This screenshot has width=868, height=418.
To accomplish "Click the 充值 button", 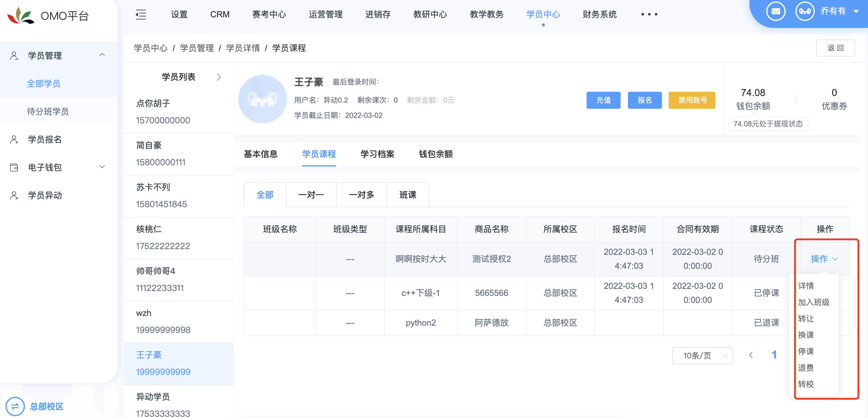I will 603,100.
